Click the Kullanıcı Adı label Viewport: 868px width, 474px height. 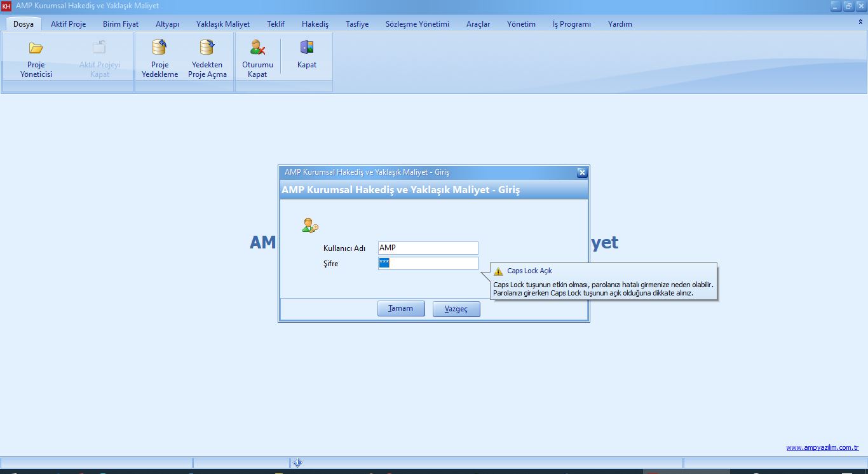coord(344,248)
